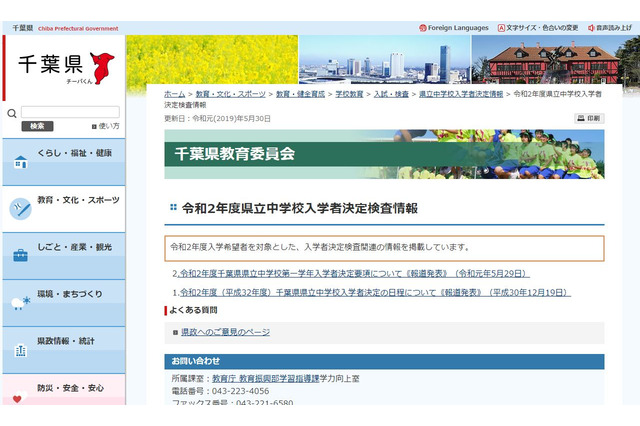640x426 pixels.
Task: Click the よくある質問 heading
Action: click(193, 310)
